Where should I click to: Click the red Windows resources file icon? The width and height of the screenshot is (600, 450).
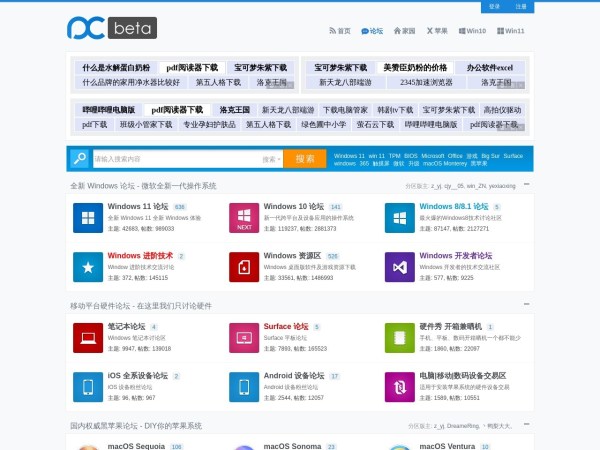(x=242, y=266)
